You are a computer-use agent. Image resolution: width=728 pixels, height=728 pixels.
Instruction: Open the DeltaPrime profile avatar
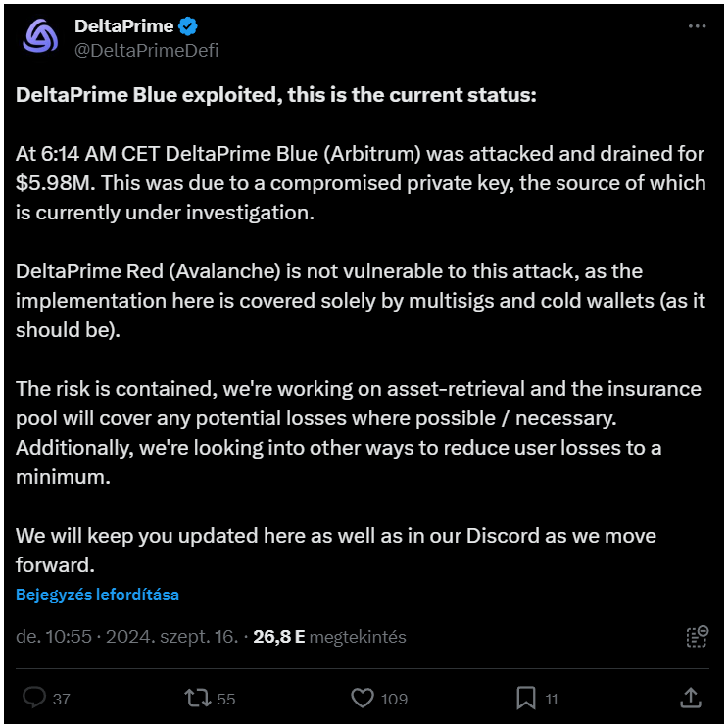click(x=41, y=36)
